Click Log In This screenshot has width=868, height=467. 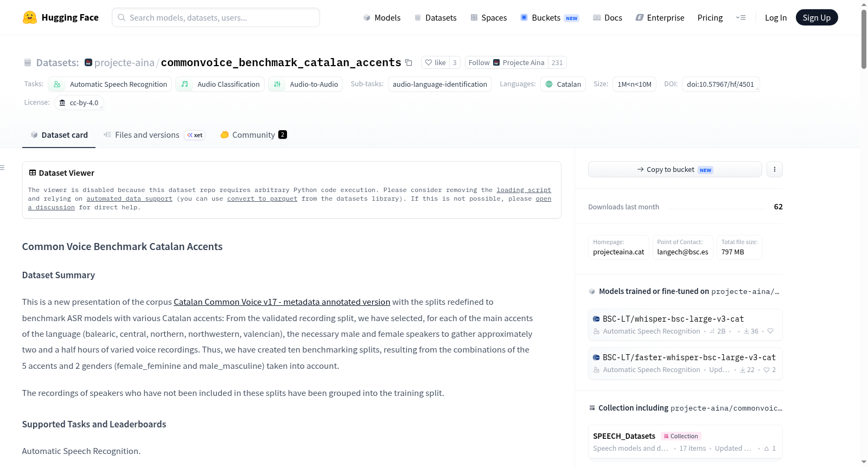pyautogui.click(x=776, y=18)
